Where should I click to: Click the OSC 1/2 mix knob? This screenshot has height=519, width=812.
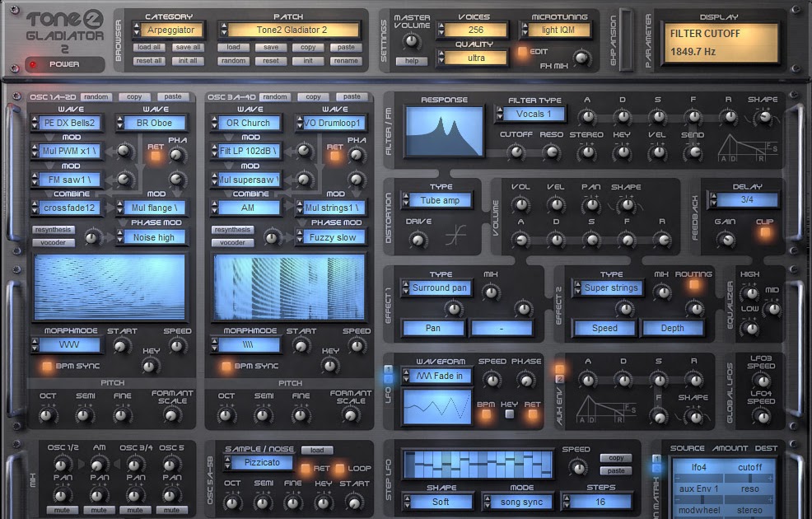click(63, 463)
